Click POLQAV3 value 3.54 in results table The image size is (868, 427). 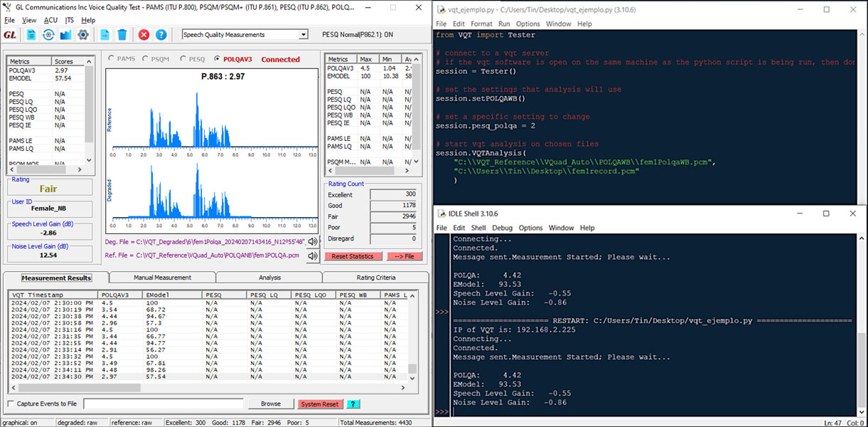(109, 310)
